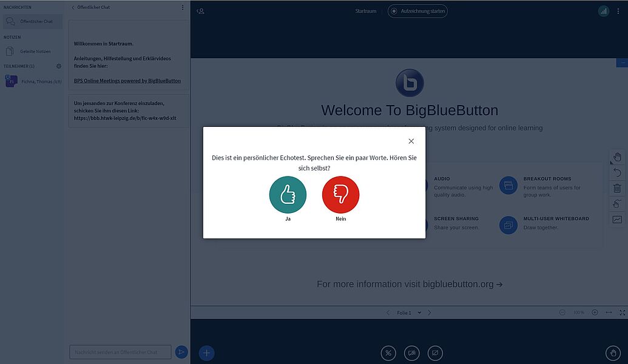The width and height of the screenshot is (628, 364).
Task: Click Breakout Rooms icon on slide
Action: [508, 186]
